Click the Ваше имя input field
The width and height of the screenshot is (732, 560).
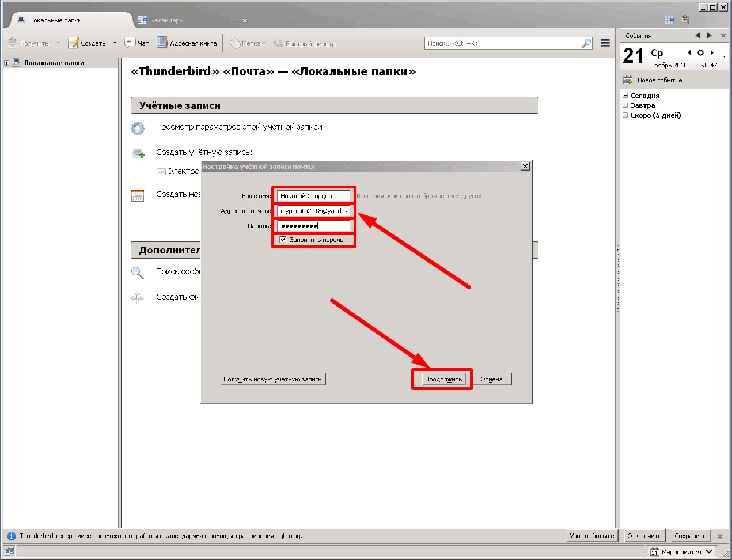[x=314, y=196]
